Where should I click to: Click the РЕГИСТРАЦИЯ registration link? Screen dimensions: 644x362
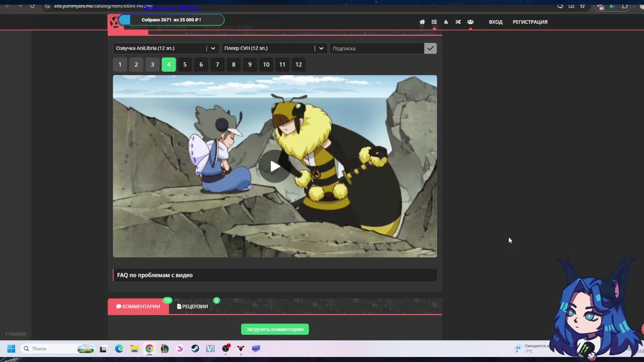530,22
